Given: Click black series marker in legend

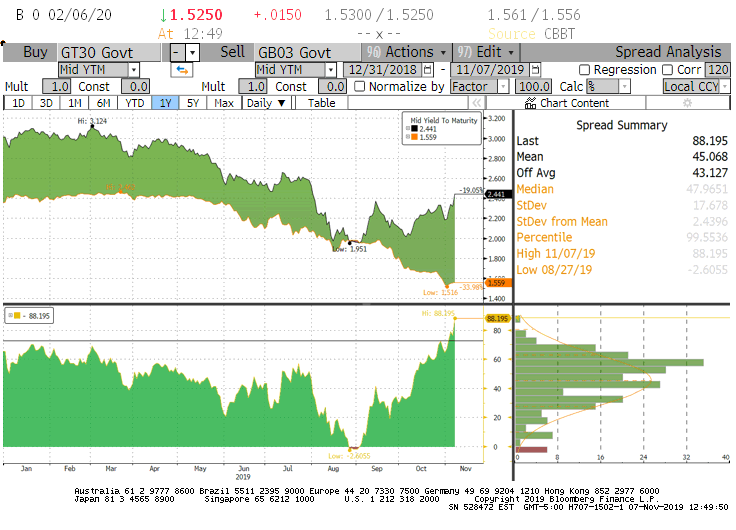Looking at the screenshot, I should point(414,129).
